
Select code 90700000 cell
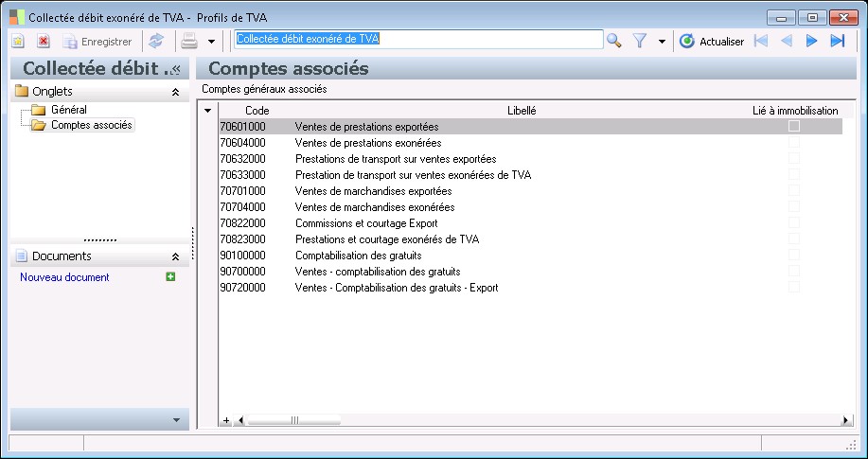(x=242, y=272)
